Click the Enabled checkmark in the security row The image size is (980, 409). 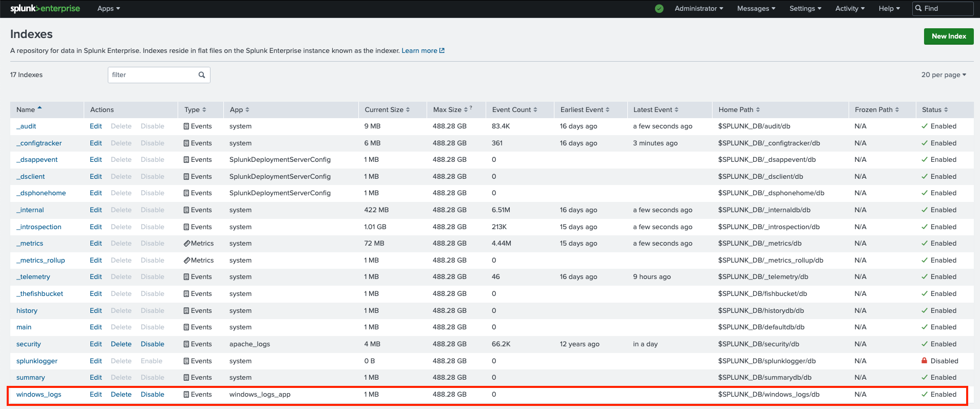[x=925, y=344]
